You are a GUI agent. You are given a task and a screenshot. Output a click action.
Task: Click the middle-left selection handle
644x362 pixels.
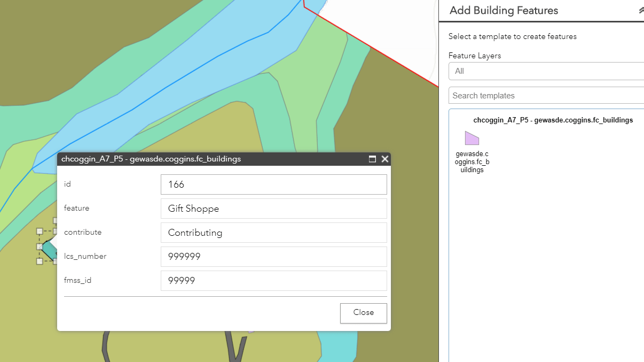point(40,247)
